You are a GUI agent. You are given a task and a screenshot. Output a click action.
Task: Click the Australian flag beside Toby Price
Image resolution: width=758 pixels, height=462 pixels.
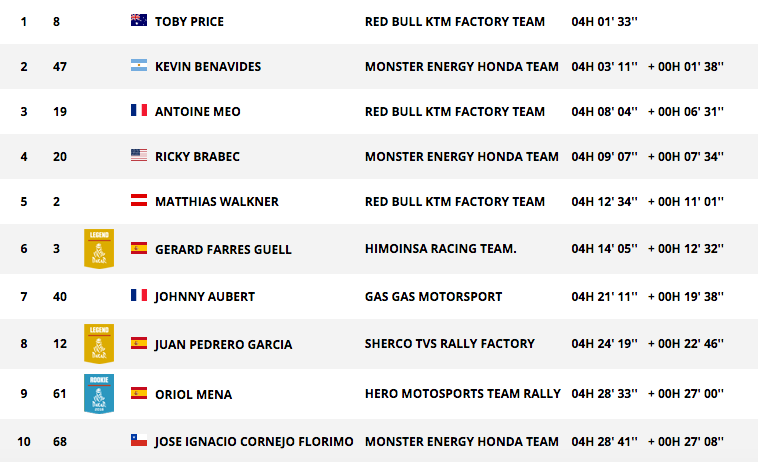139,20
